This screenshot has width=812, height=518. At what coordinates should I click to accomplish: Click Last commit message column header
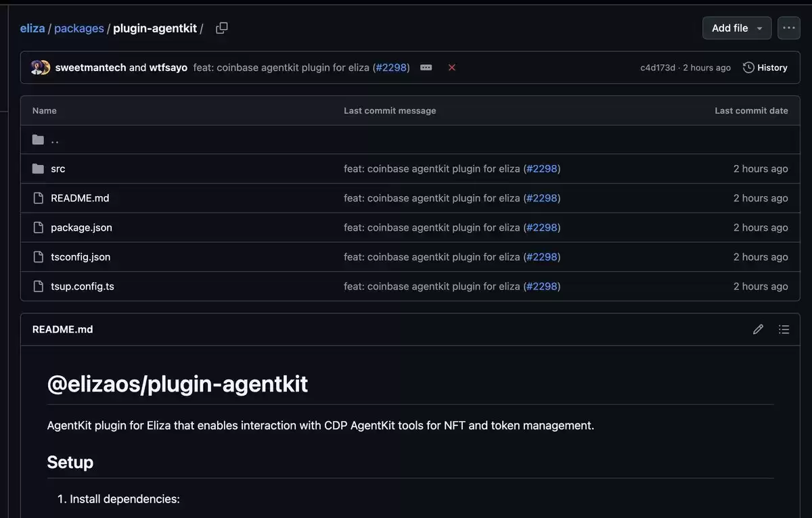click(390, 110)
